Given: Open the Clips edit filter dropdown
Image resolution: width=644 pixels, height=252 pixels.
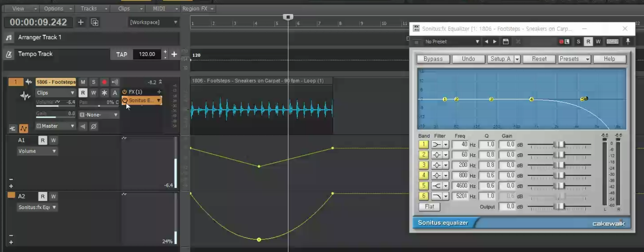Looking at the screenshot, I should 55,93.
